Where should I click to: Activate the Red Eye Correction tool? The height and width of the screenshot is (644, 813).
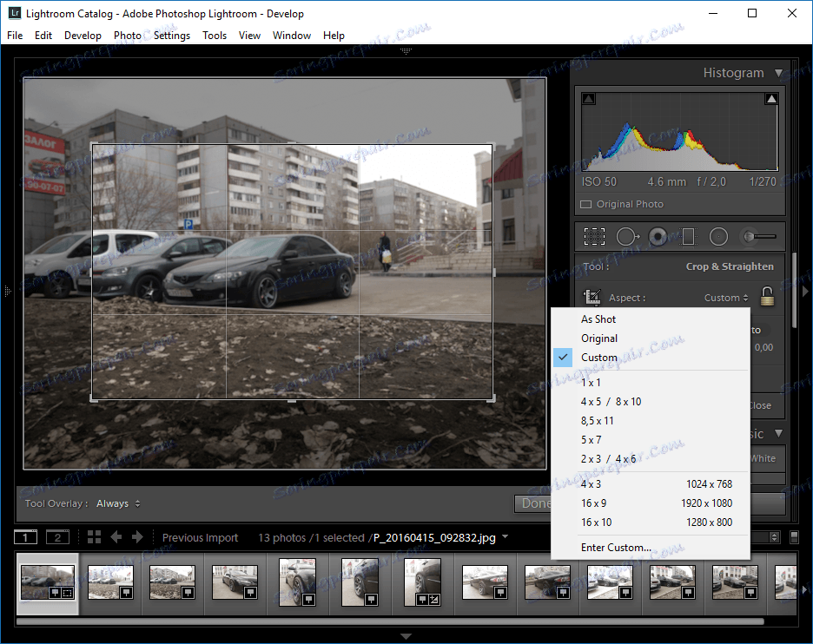click(658, 236)
